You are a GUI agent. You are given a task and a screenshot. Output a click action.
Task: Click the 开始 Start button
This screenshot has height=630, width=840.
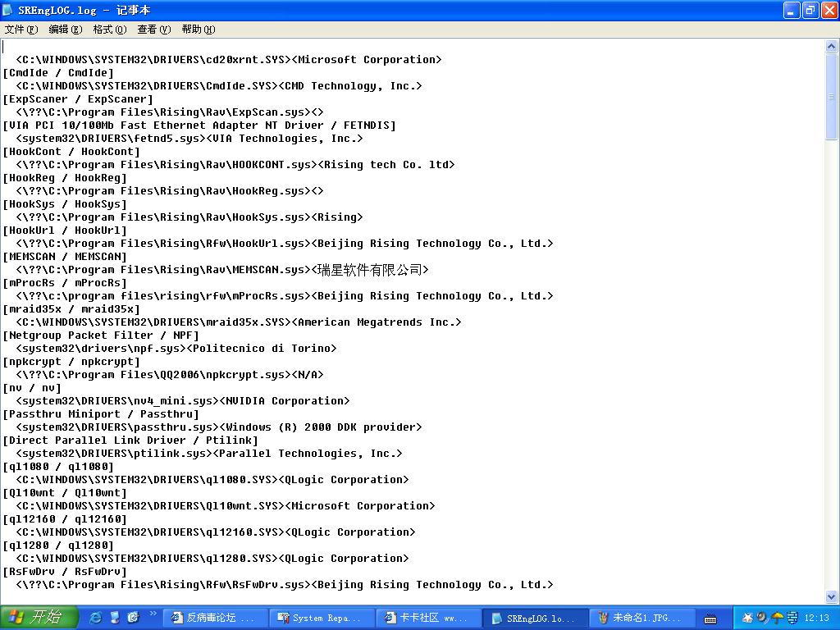tap(39, 617)
